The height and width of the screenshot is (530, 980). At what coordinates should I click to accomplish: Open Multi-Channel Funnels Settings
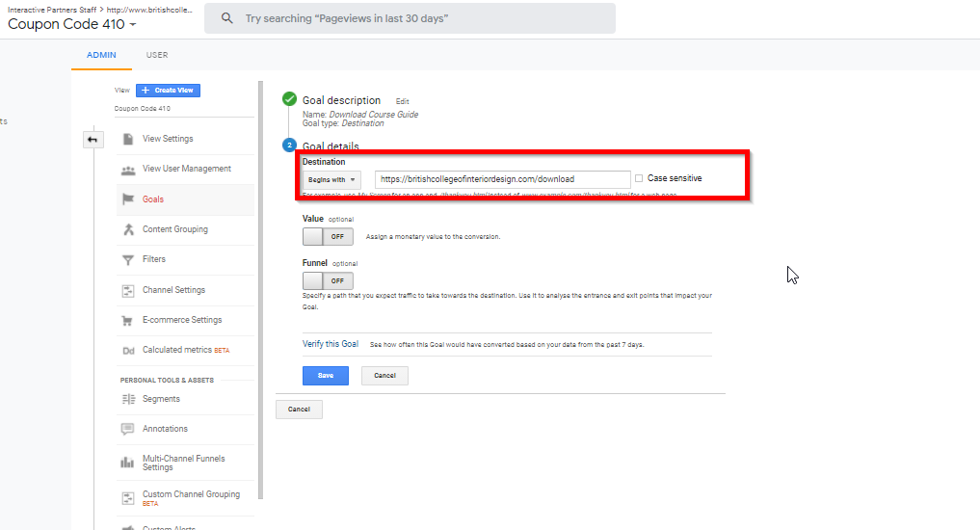click(186, 463)
